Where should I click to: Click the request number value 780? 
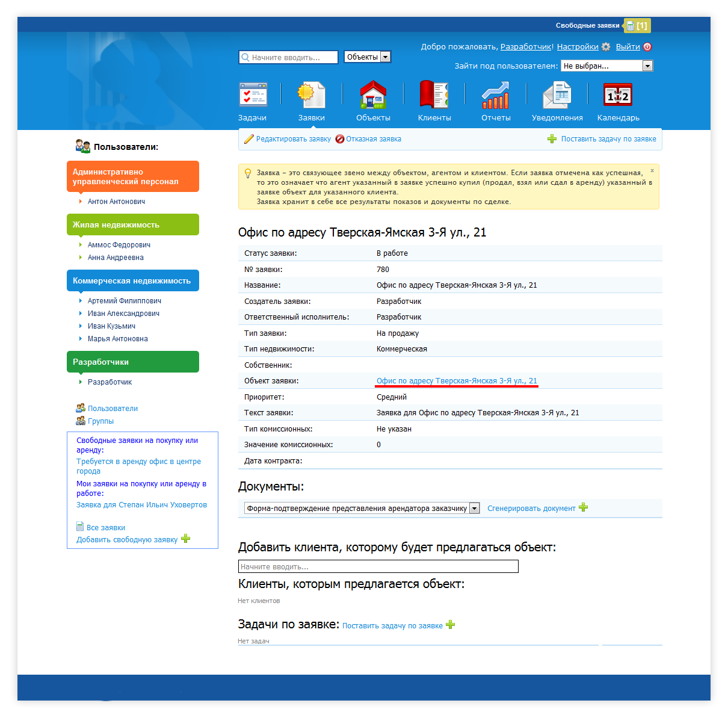tap(383, 270)
